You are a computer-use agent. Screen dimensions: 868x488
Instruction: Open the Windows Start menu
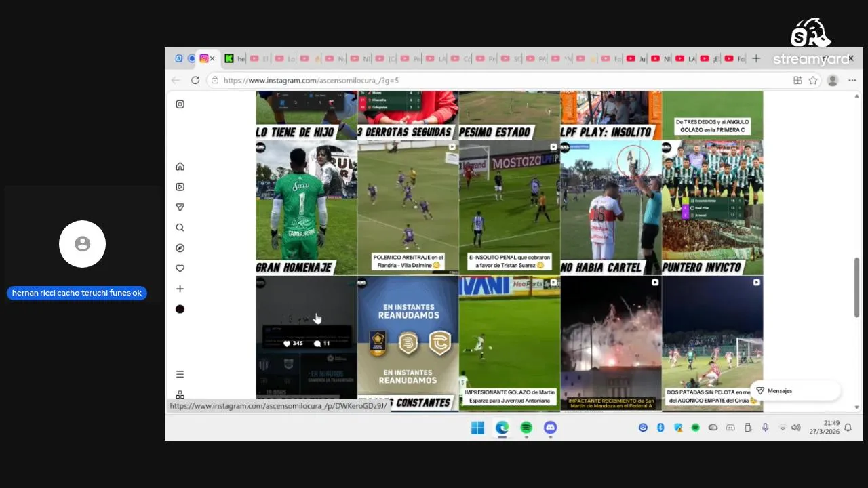[477, 428]
